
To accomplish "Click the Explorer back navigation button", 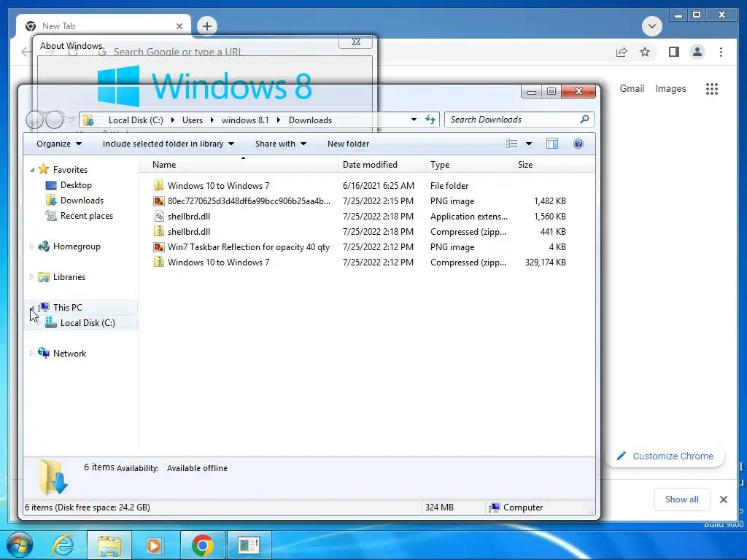I will pyautogui.click(x=34, y=120).
